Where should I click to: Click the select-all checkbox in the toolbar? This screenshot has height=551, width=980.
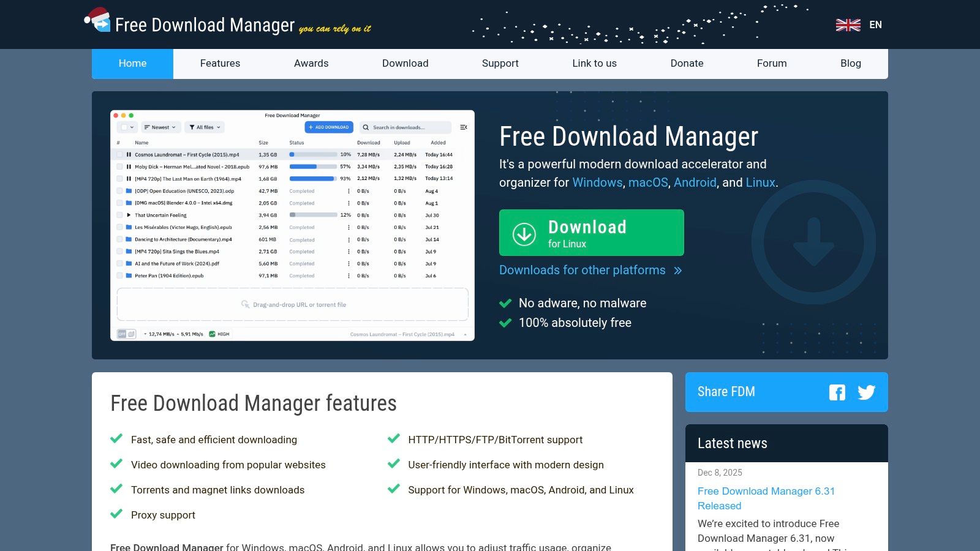pyautogui.click(x=124, y=127)
